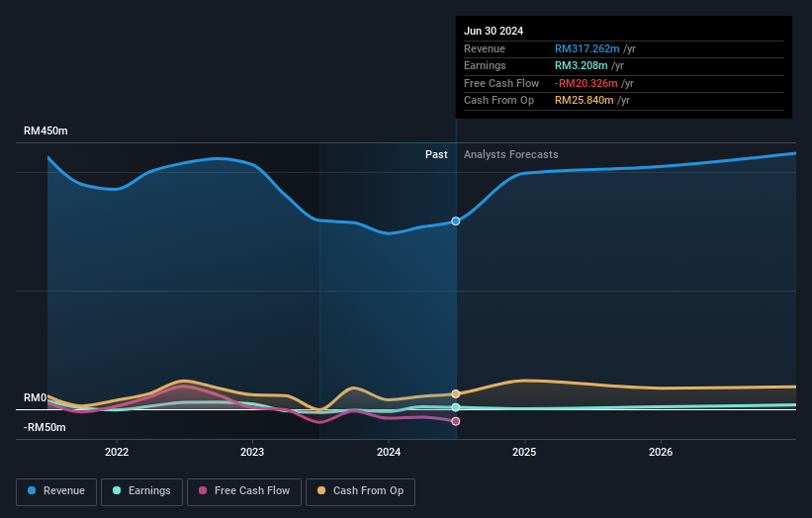Click the RM0 y-axis label
812x518 pixels.
(36, 397)
